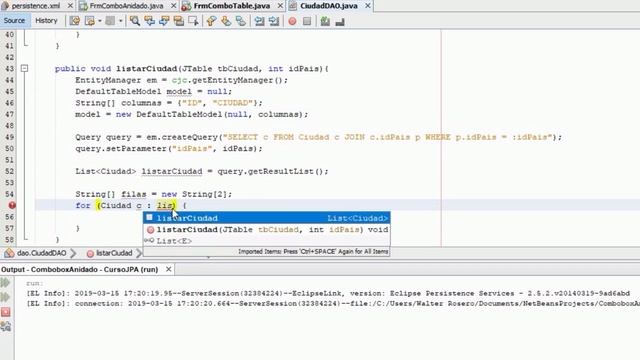Viewport: 640px width, 360px height.
Task: Click listarCiudad in the breadcrumb bar
Action: pyautogui.click(x=114, y=253)
